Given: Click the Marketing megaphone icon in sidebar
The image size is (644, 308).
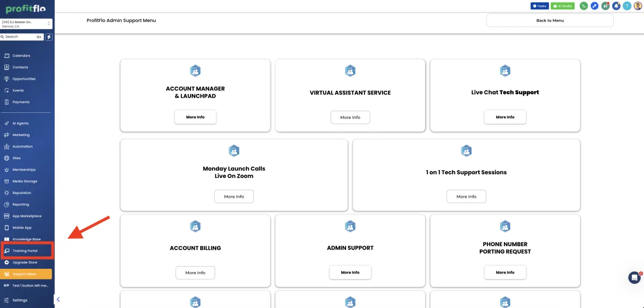Looking at the screenshot, I should point(6,135).
